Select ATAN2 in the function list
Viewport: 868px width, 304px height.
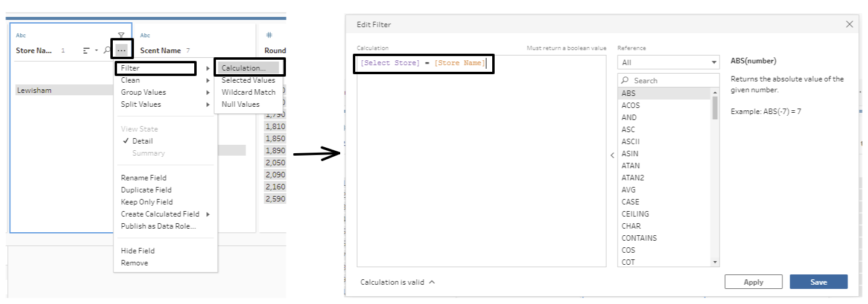click(x=665, y=178)
